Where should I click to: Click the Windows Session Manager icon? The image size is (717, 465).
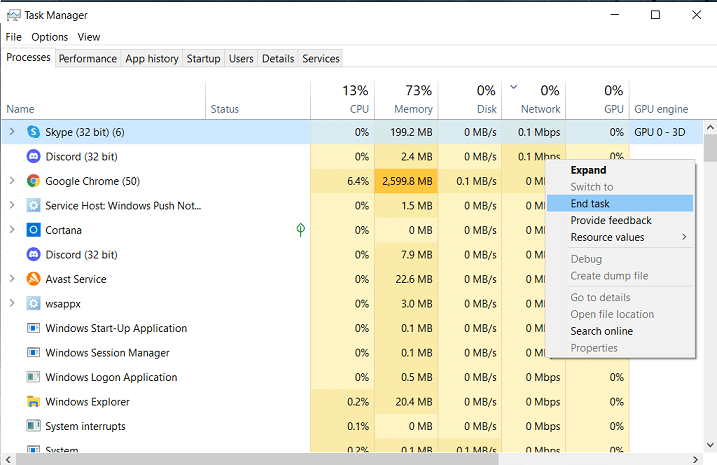click(33, 353)
